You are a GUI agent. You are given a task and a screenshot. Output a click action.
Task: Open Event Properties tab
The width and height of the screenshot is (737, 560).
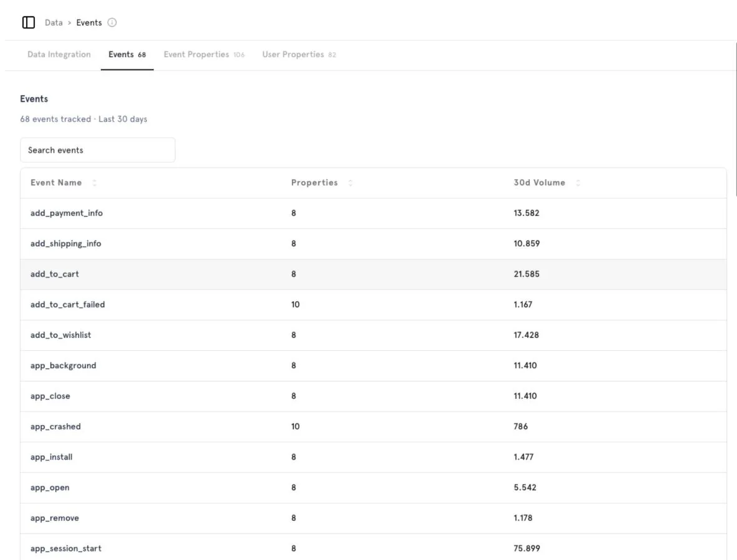pos(204,55)
